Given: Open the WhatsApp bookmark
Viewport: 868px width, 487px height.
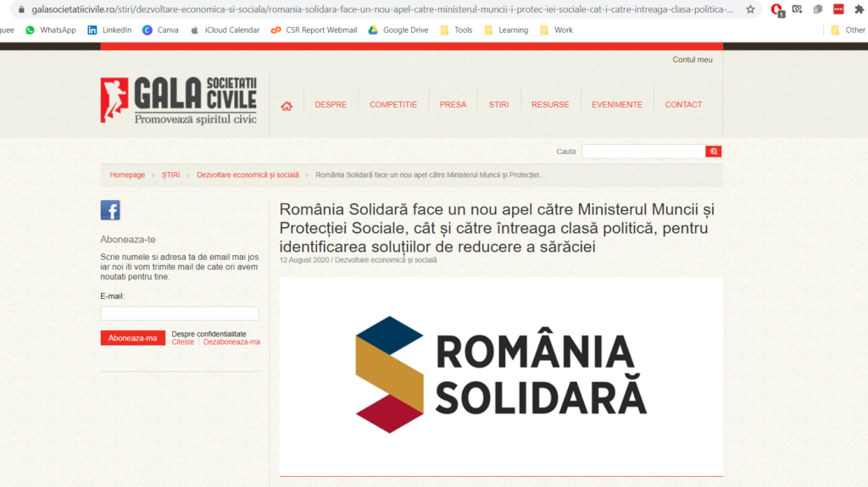Looking at the screenshot, I should tap(50, 30).
